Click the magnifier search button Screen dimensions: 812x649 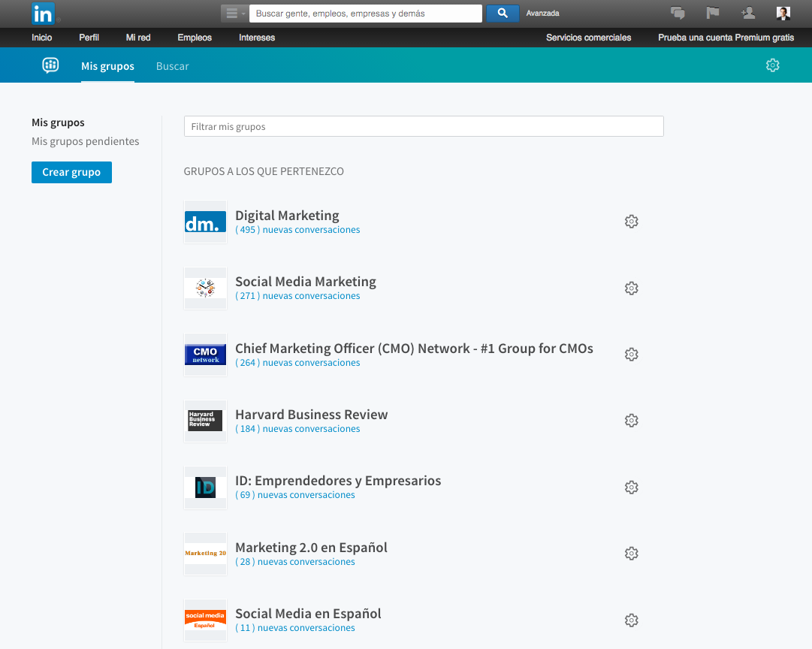(x=503, y=13)
